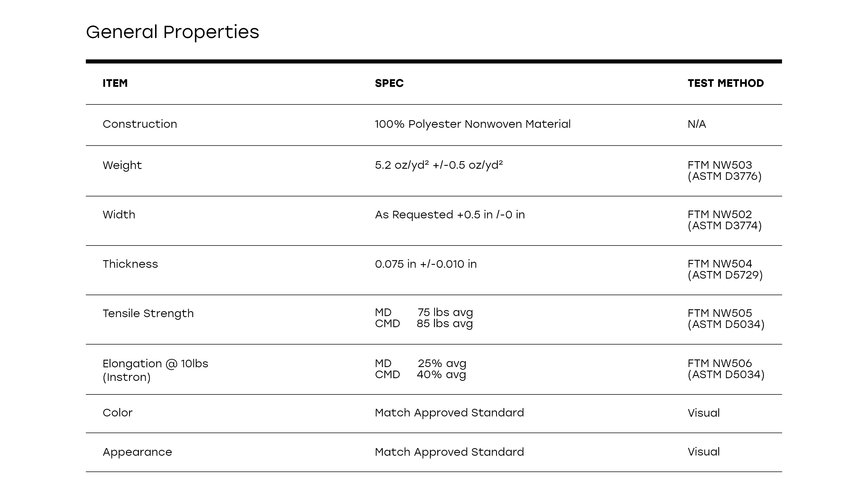868x494 pixels.
Task: Select the Appearance row label
Action: [137, 452]
